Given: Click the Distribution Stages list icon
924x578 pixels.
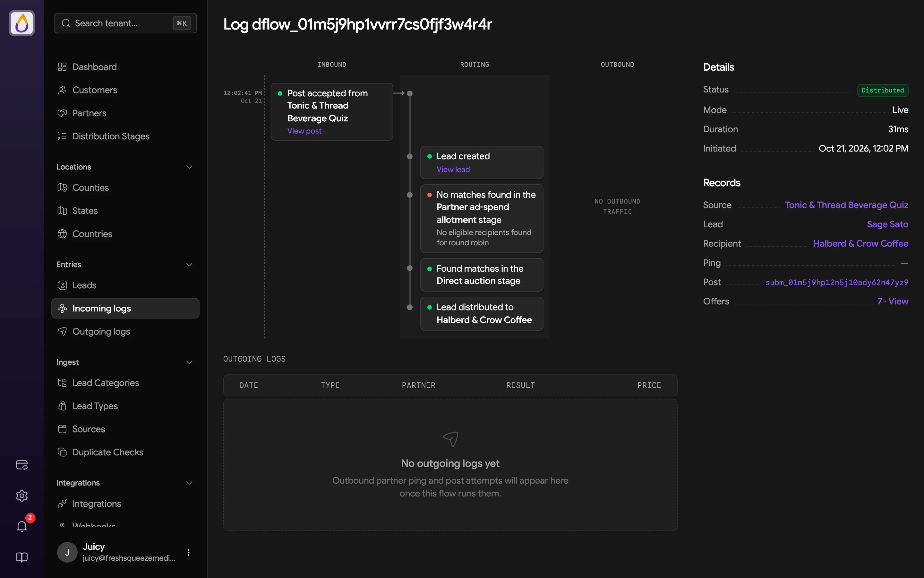Looking at the screenshot, I should point(62,136).
